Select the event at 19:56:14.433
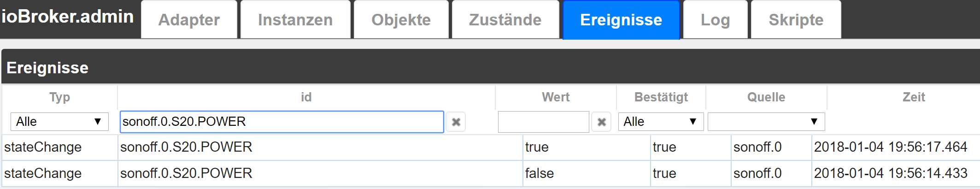The image size is (980, 189). (890, 173)
